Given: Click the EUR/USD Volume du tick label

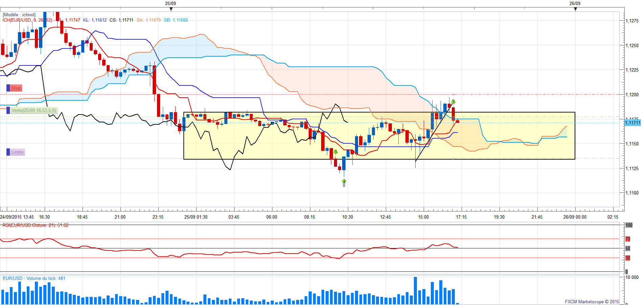Looking at the screenshot, I should [x=34, y=278].
